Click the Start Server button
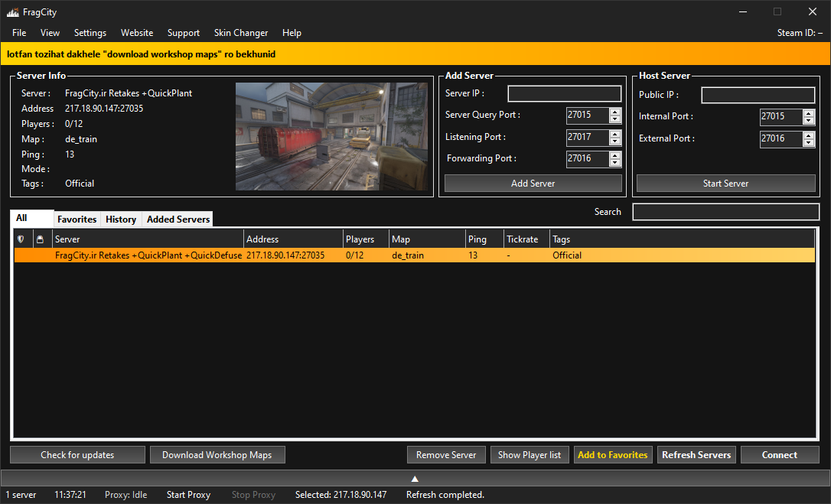This screenshot has width=831, height=504. coord(725,184)
